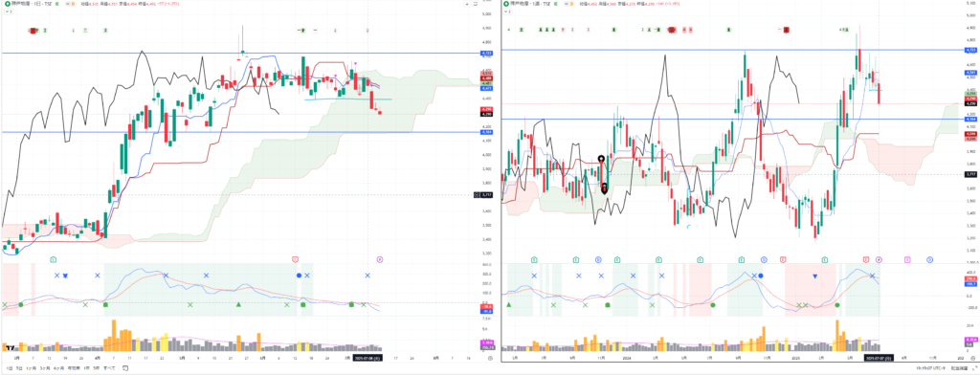Screen dimensions: 980x375
Task: Click blue 4,164 price label on left axis
Action: (x=486, y=132)
